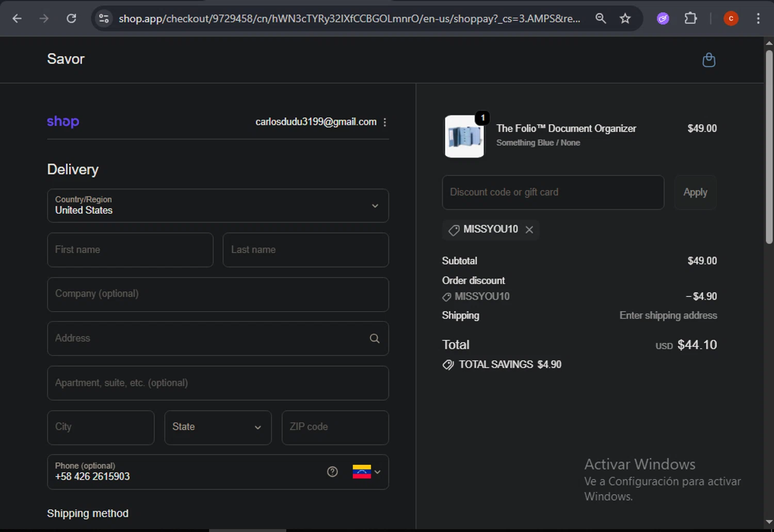774x532 pixels.
Task: Click the USD $44.10 total amount
Action: click(686, 345)
